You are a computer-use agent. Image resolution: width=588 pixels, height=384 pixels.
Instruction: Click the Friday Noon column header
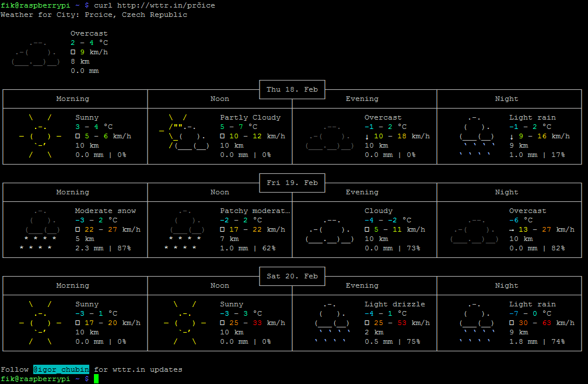(x=220, y=192)
